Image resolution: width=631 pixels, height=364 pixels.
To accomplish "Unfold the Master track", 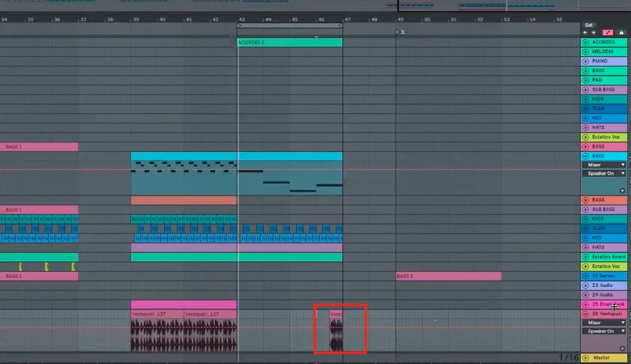I will tap(585, 357).
